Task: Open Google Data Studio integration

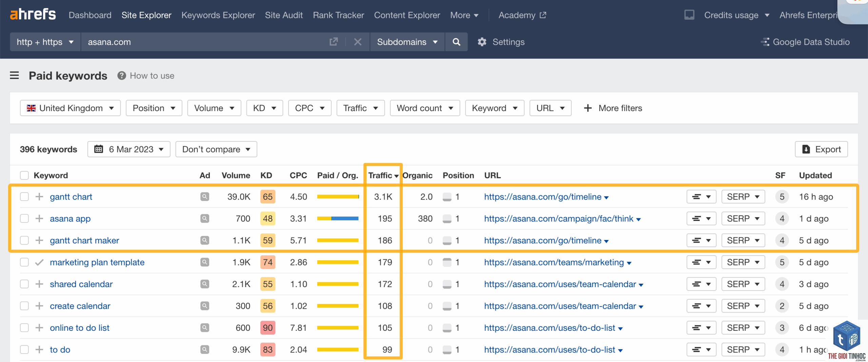Action: click(x=806, y=42)
